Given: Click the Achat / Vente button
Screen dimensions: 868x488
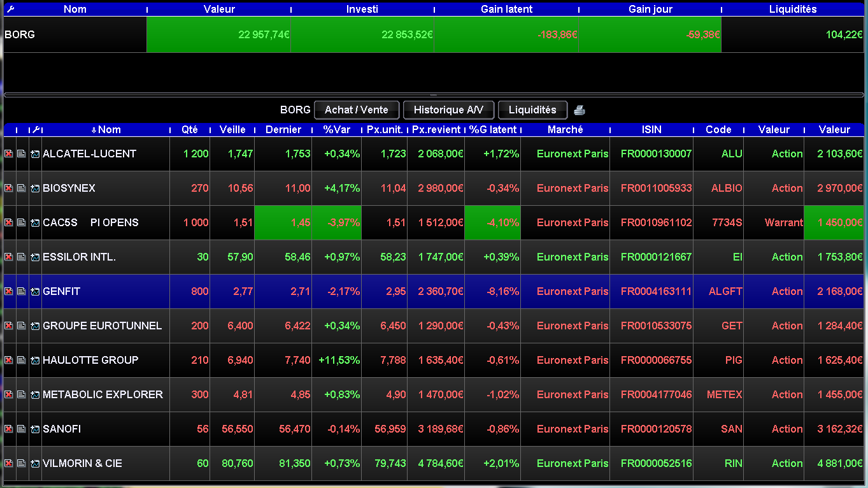Looking at the screenshot, I should [x=357, y=110].
